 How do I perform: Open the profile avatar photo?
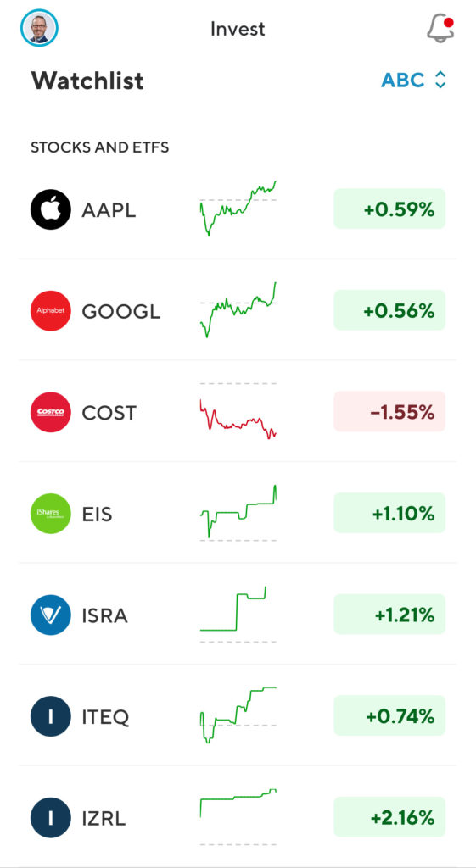click(x=39, y=28)
